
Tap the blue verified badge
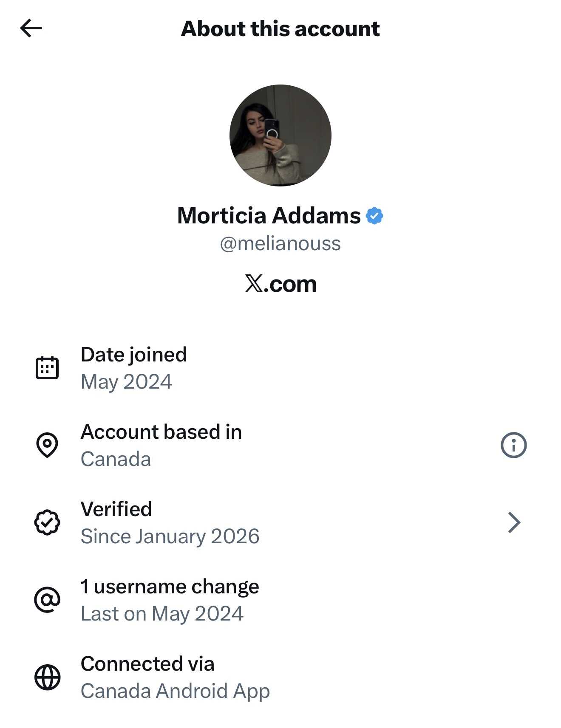coord(374,216)
